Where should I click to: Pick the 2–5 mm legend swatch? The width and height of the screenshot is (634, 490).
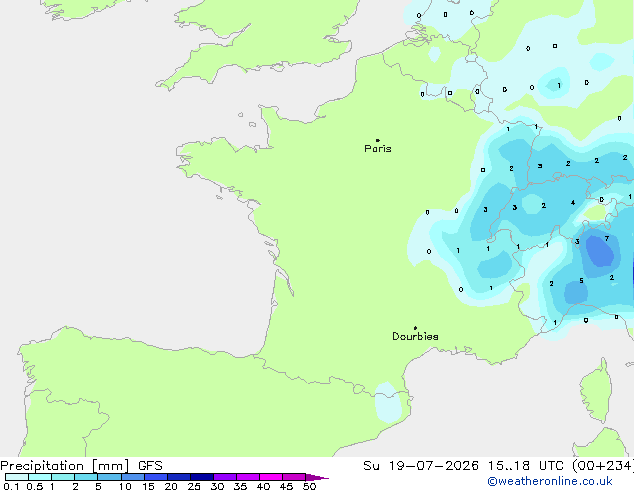(x=86, y=477)
